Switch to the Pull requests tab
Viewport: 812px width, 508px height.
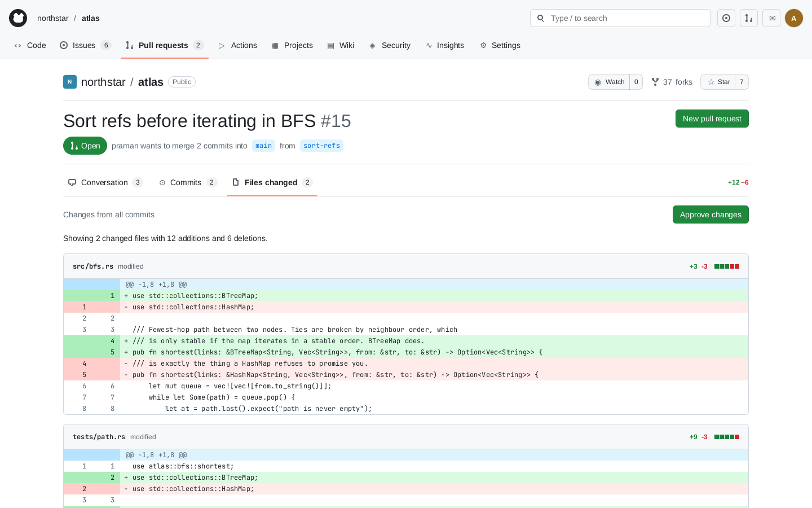point(165,45)
